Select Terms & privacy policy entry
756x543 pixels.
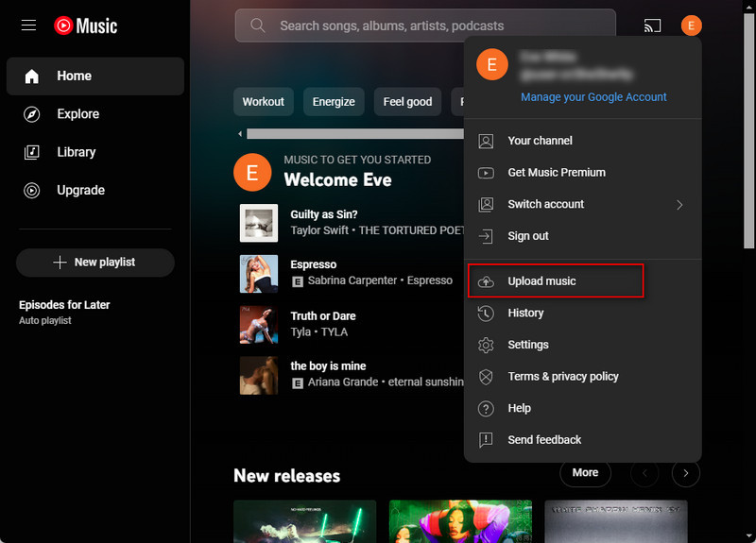point(582,377)
